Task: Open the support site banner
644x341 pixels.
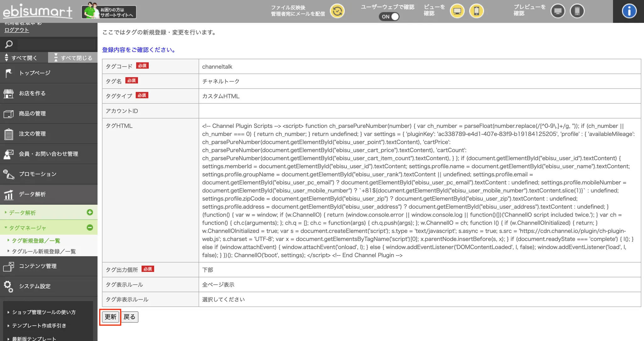Action: coord(109,12)
